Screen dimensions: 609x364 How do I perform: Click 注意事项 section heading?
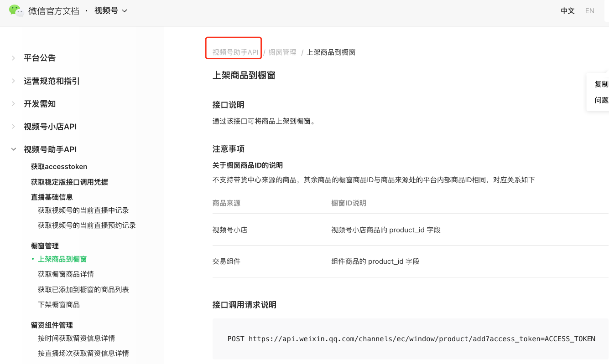pos(229,149)
